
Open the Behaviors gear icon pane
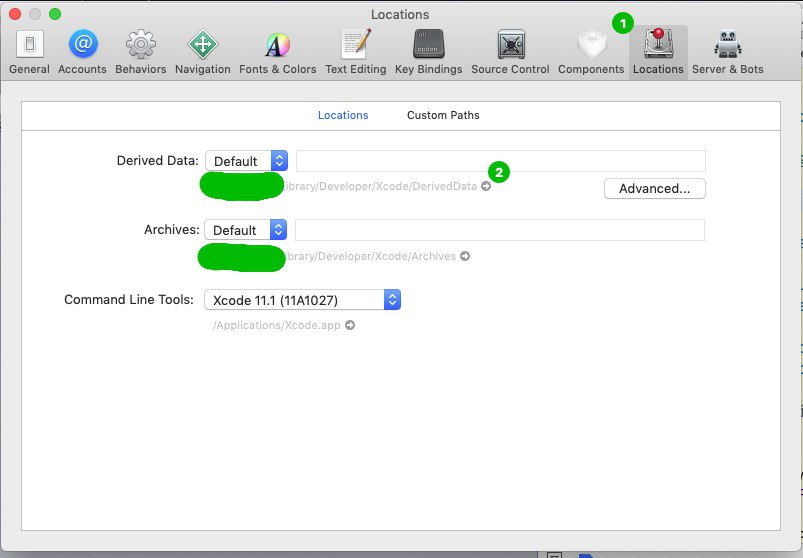pos(140,52)
